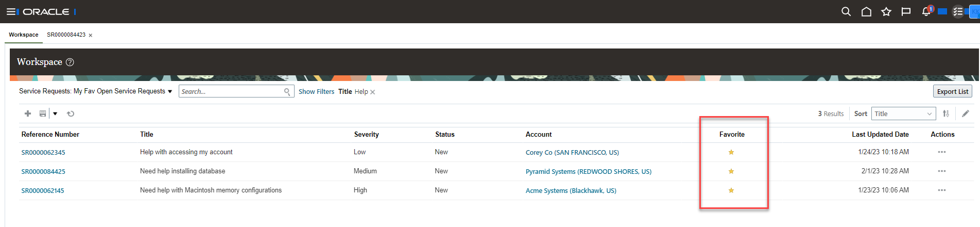Screen dimensions: 980x227
Task: Click the pencil edit icon beside Sort
Action: pos(965,113)
